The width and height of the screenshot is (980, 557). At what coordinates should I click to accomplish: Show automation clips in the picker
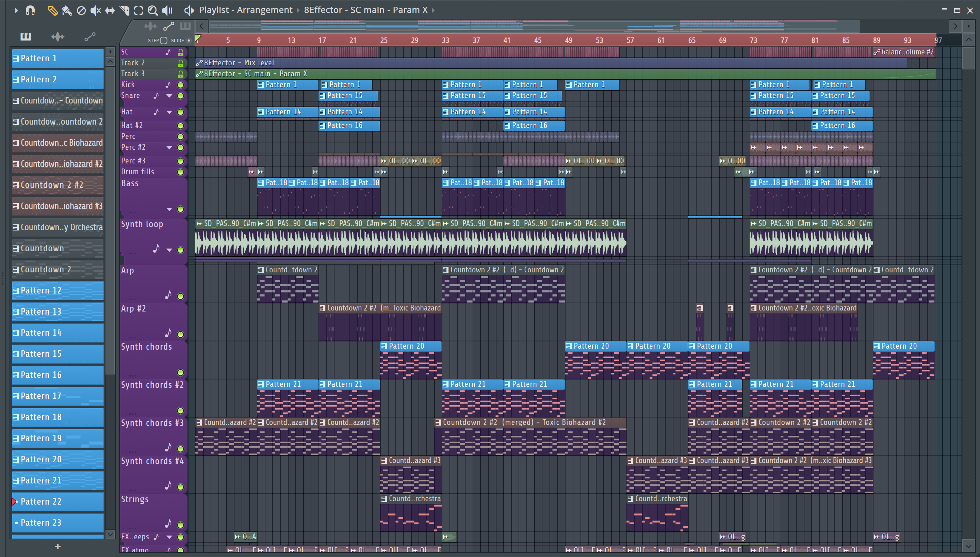[x=90, y=37]
